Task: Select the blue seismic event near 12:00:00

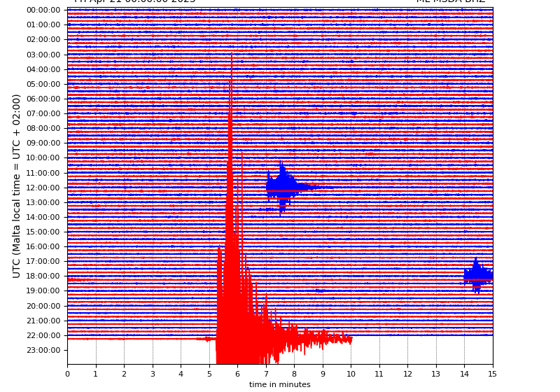Action: coord(282,188)
